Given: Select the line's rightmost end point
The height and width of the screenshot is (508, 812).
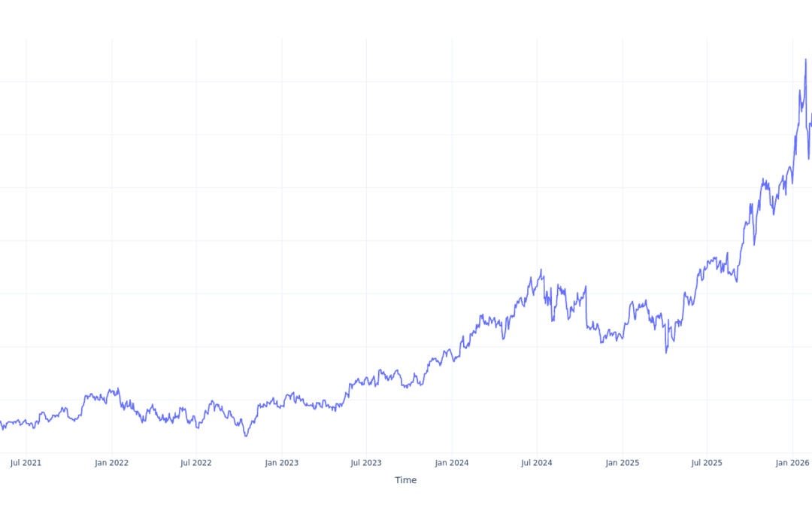Looking at the screenshot, I should [x=811, y=114].
